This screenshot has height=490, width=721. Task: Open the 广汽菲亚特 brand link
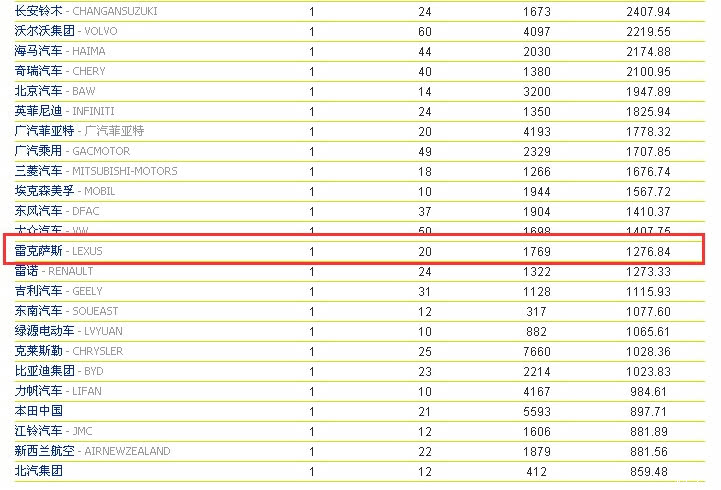click(x=79, y=131)
